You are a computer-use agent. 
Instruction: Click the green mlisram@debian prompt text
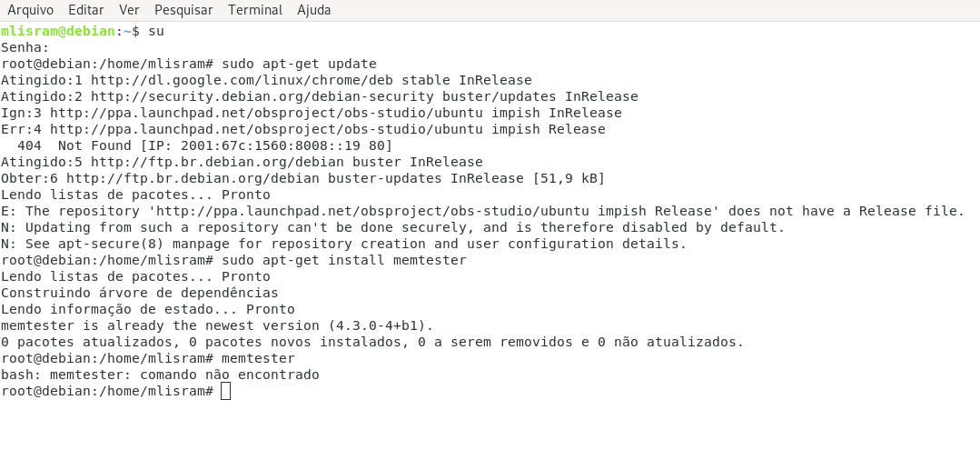[58, 31]
